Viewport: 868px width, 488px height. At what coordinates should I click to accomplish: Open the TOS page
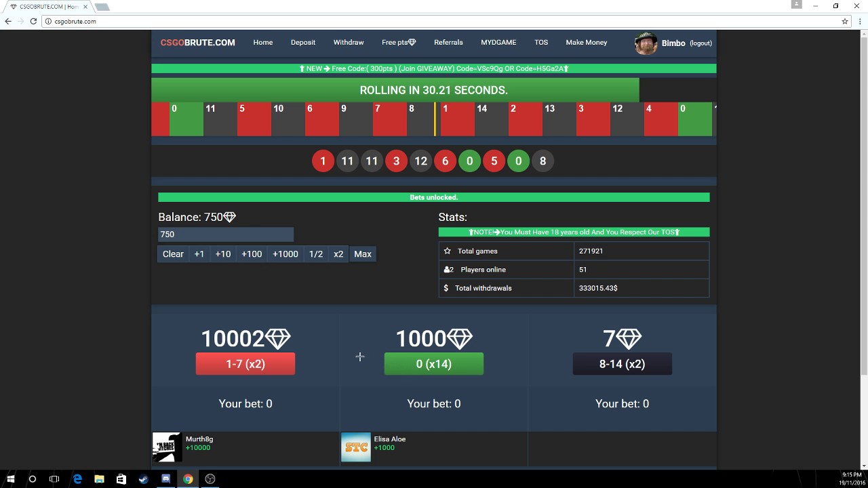click(541, 42)
